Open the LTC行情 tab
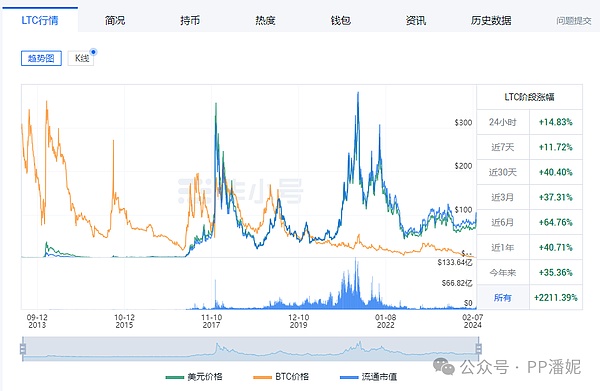This screenshot has height=391, width=600. tap(40, 20)
